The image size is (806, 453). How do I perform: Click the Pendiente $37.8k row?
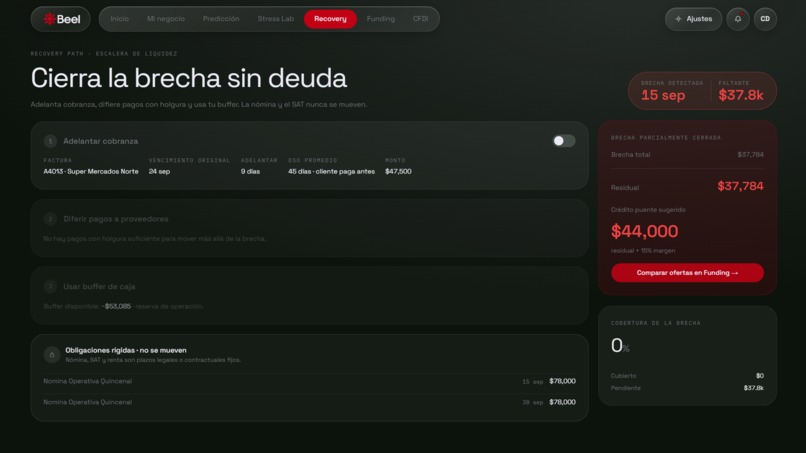687,388
